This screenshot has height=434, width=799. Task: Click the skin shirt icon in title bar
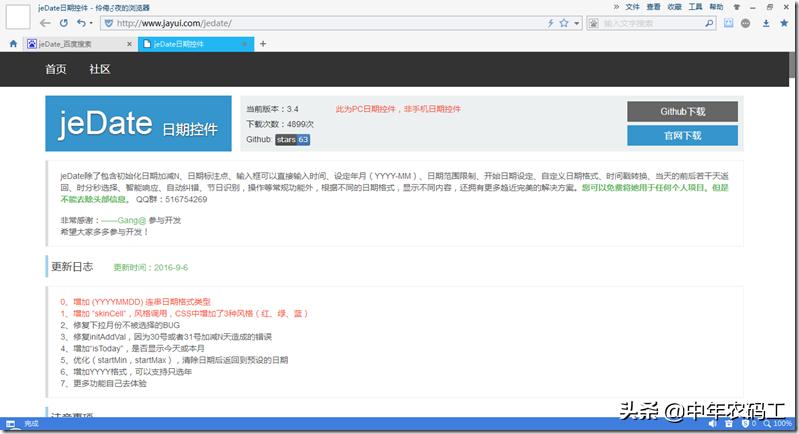736,7
